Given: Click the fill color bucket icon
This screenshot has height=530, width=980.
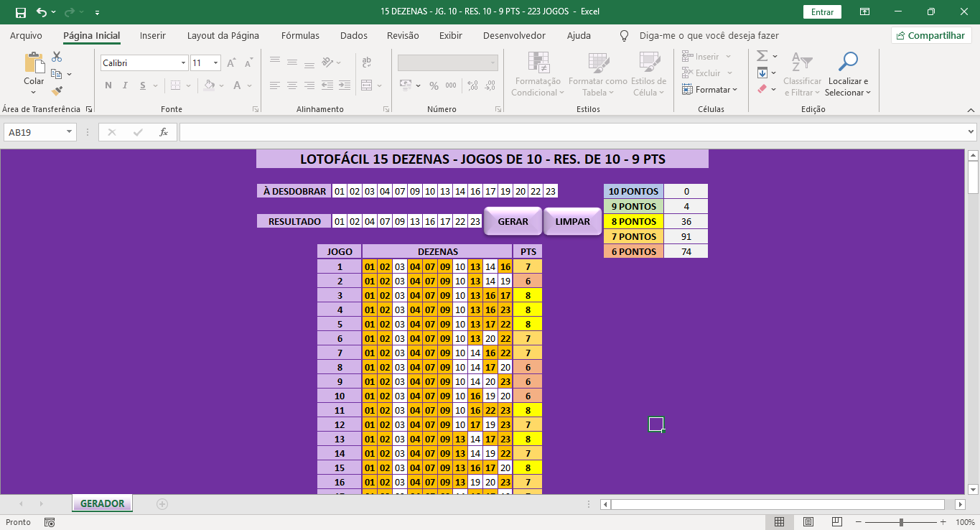Looking at the screenshot, I should [209, 85].
